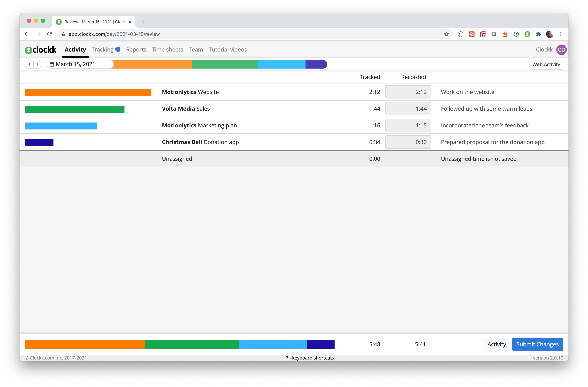Open the keyboard shortcuts link
The image size is (588, 387).
click(x=310, y=358)
